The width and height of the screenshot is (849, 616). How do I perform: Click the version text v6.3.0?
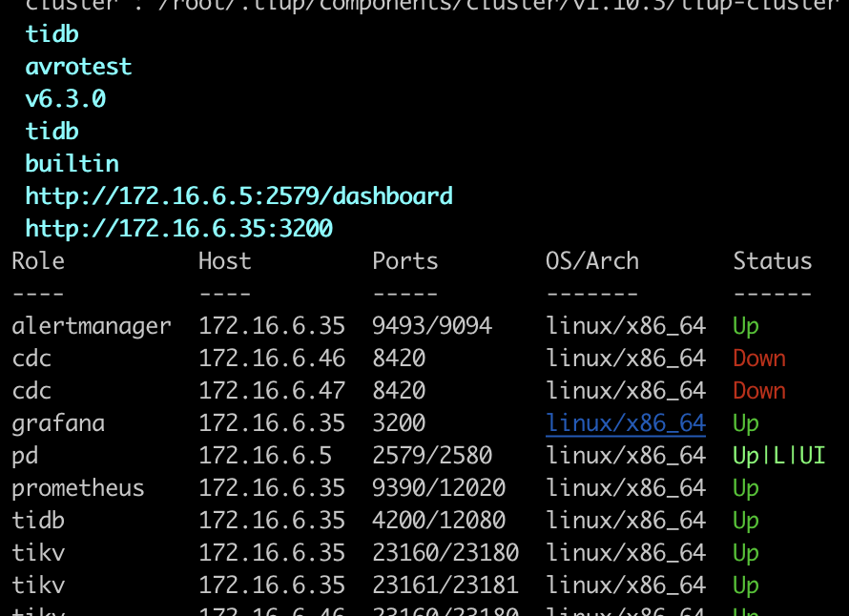[x=65, y=98]
